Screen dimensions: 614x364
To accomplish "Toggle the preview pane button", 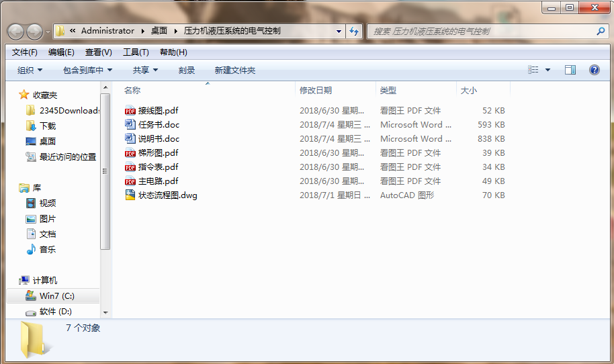I will point(570,70).
